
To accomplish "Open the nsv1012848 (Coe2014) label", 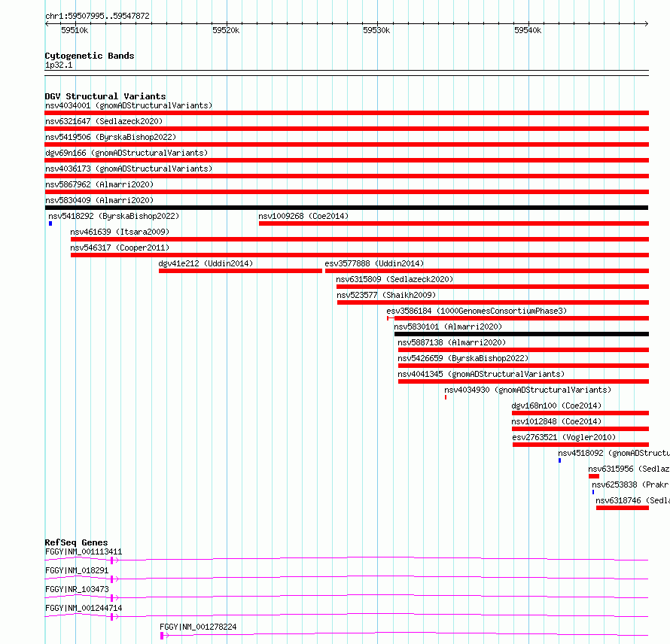I will point(556,421).
